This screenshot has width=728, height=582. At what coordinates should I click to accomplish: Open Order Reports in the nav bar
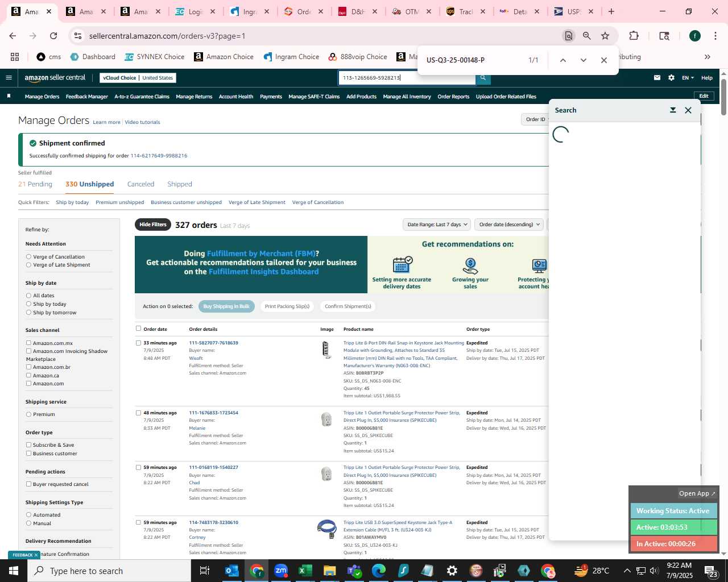pos(453,97)
